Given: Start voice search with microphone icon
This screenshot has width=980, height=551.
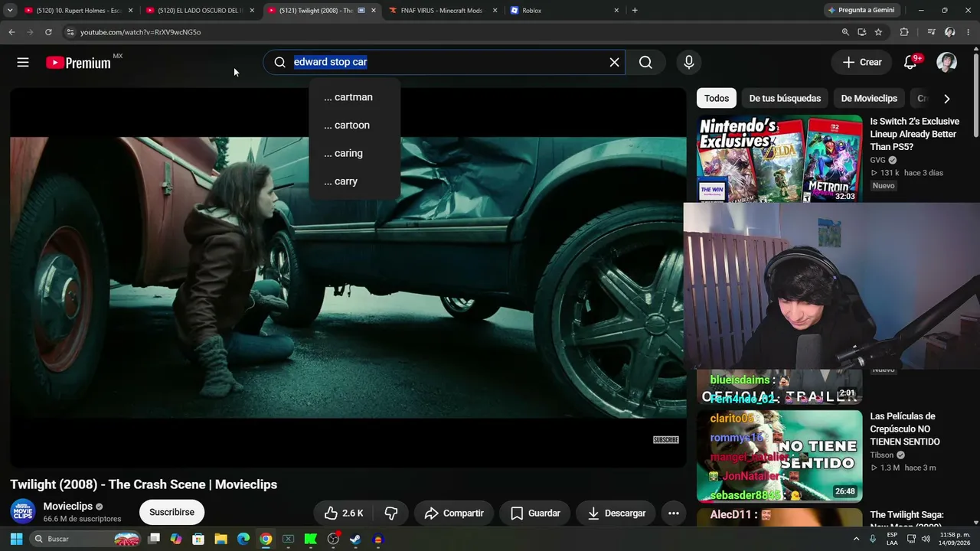Looking at the screenshot, I should pyautogui.click(x=689, y=62).
